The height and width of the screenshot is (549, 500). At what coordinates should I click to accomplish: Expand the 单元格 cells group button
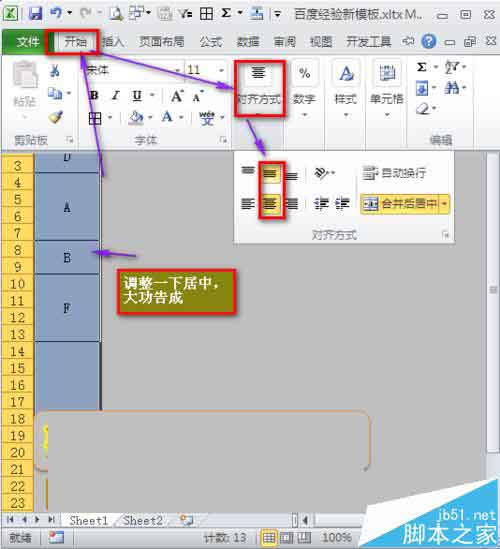click(387, 90)
